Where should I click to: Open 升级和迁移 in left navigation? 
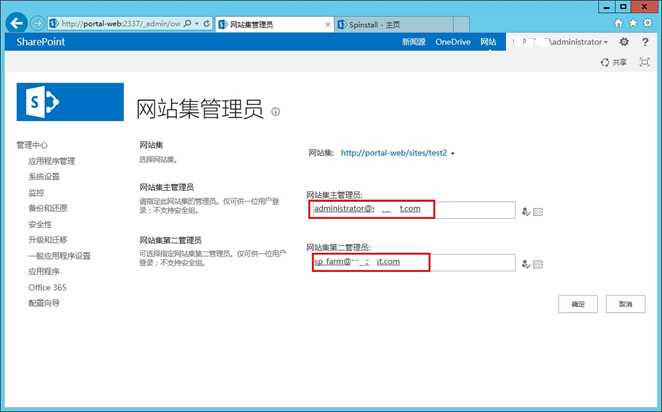pyautogui.click(x=48, y=240)
